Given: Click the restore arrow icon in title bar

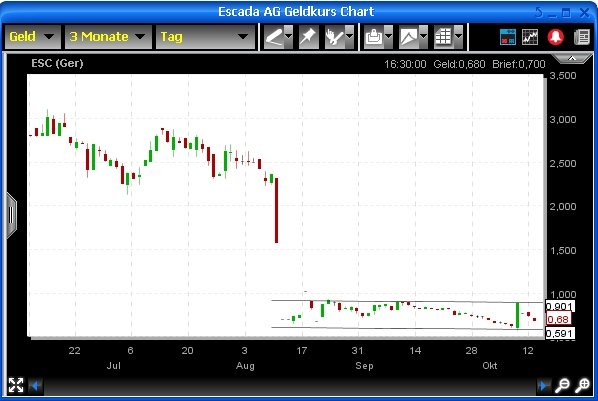Looking at the screenshot, I should (x=539, y=12).
